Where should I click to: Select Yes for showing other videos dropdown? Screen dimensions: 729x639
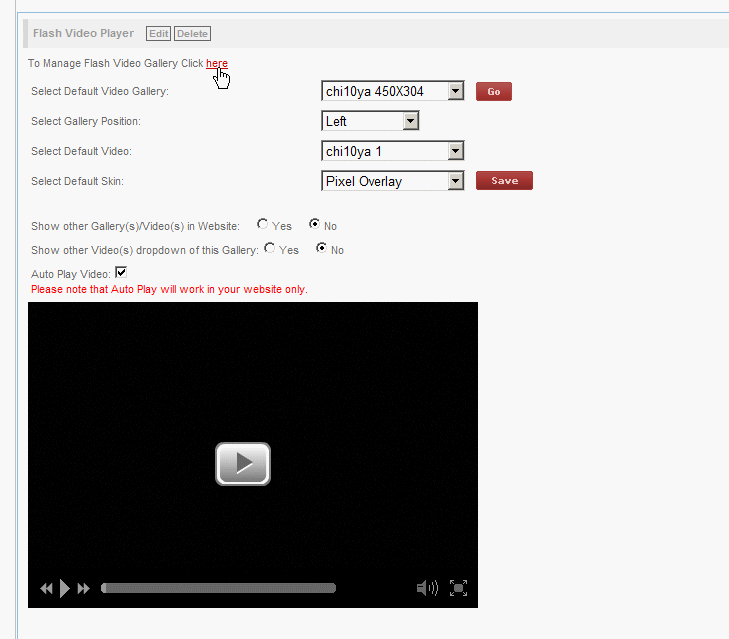click(x=270, y=248)
